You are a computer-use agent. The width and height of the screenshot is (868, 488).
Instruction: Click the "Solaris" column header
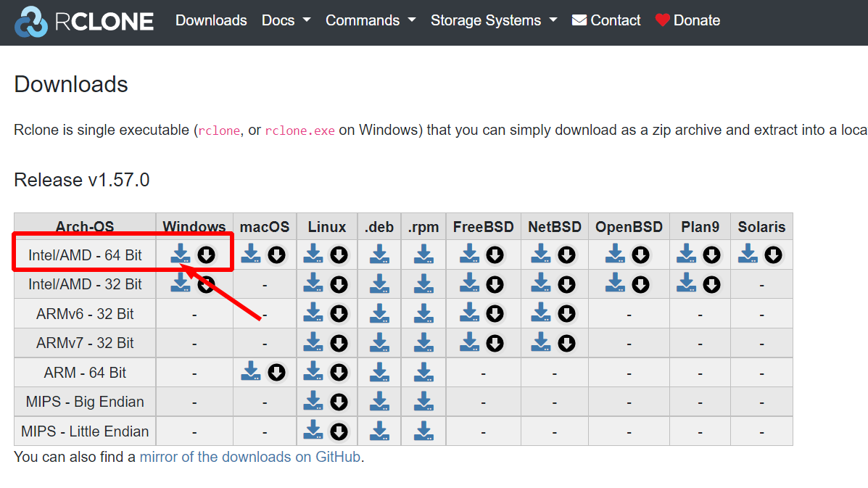click(761, 227)
